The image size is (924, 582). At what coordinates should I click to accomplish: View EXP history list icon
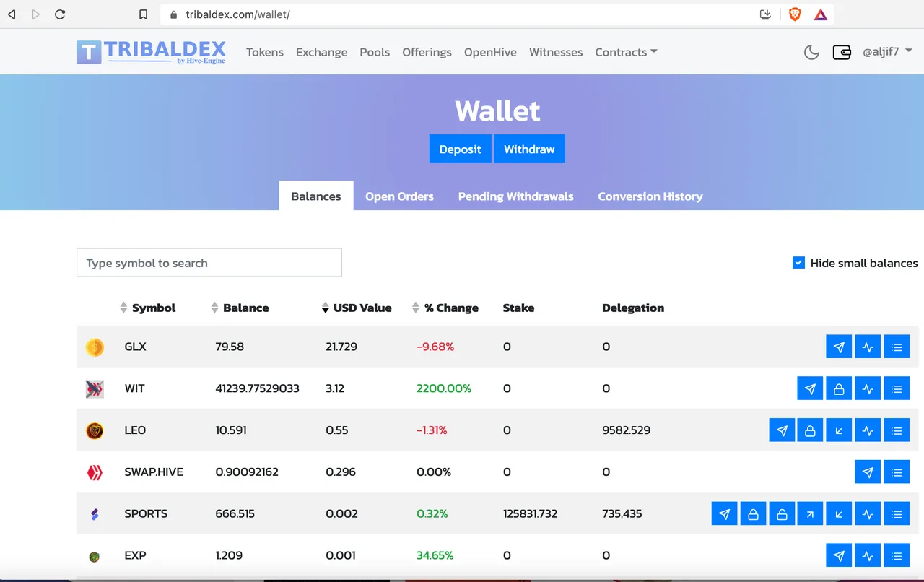[x=897, y=556]
